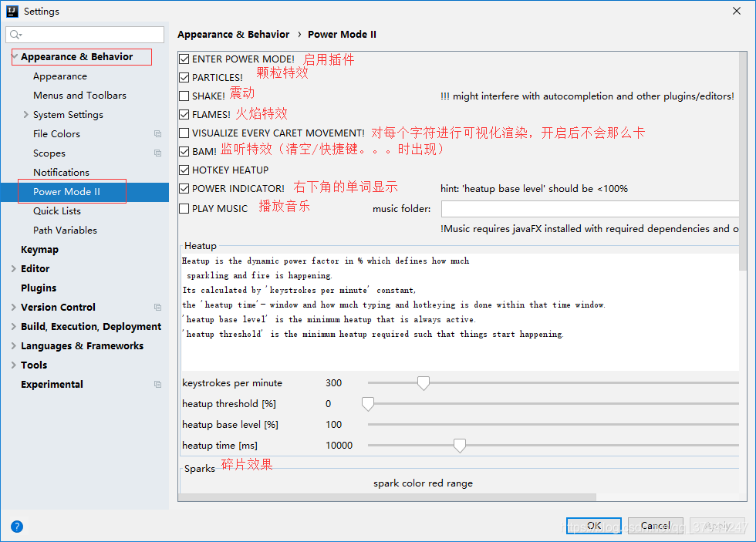Viewport: 756px width, 542px height.
Task: Expand the System Settings node
Action: pyautogui.click(x=26, y=115)
